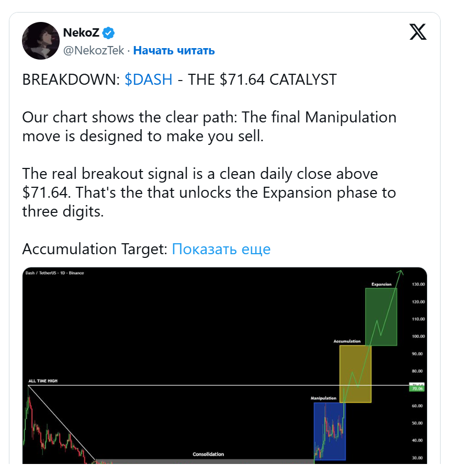Click the green arrowhead atop the projection

pyautogui.click(x=400, y=271)
